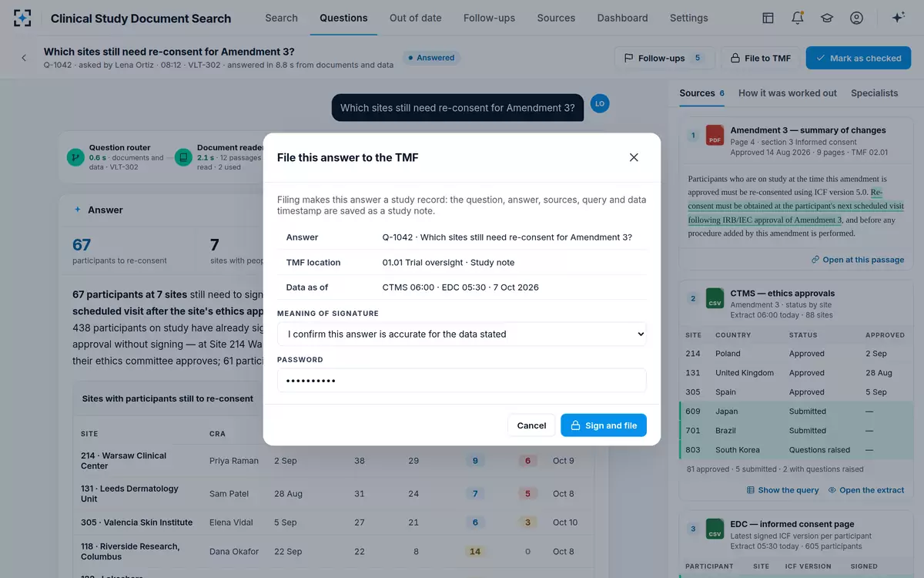Click the question chat bubble

(x=457, y=108)
